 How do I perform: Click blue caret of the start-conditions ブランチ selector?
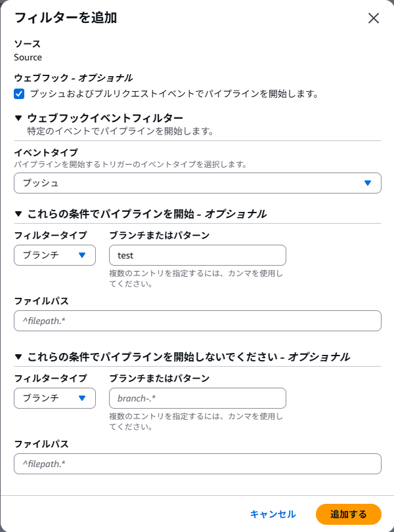82,255
